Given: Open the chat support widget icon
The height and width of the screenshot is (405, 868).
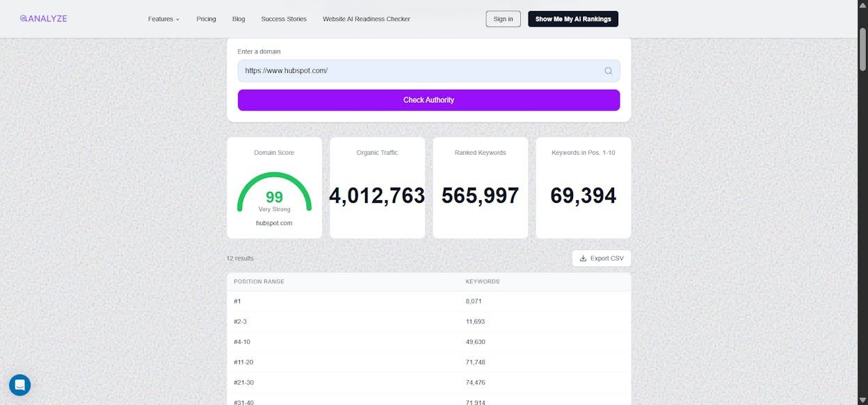Looking at the screenshot, I should [x=19, y=385].
